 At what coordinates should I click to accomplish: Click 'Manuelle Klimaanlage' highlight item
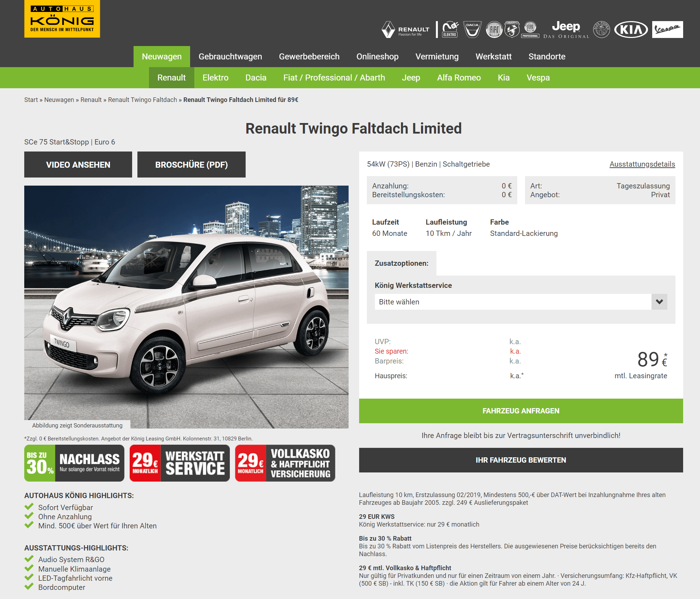coord(74,569)
